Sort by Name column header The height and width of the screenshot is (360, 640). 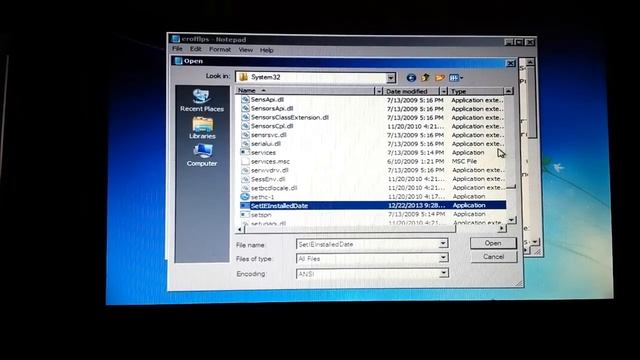click(305, 91)
